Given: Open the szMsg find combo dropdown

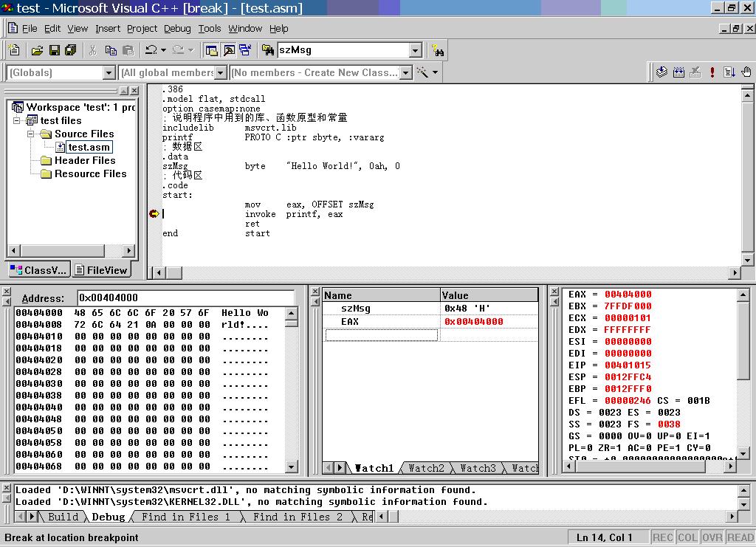Looking at the screenshot, I should (416, 50).
